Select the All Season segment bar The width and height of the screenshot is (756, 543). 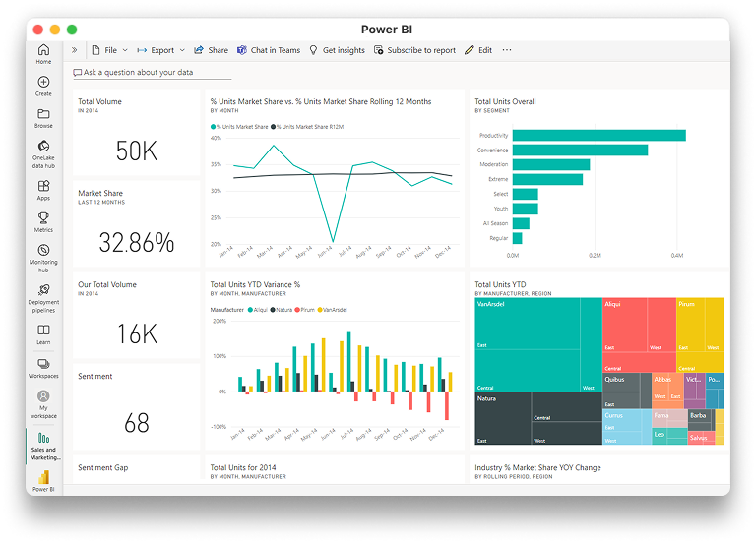point(521,223)
